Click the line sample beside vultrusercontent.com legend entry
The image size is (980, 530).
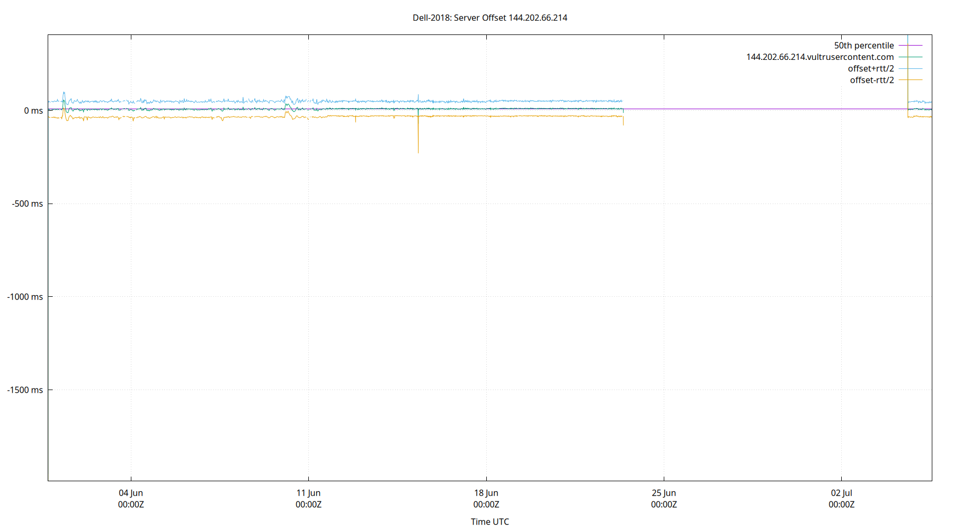click(911, 57)
